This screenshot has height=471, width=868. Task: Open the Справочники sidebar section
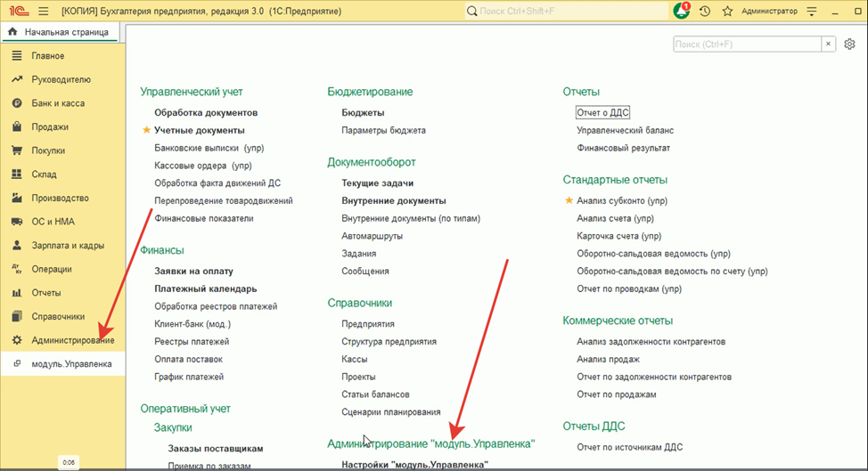pos(58,316)
